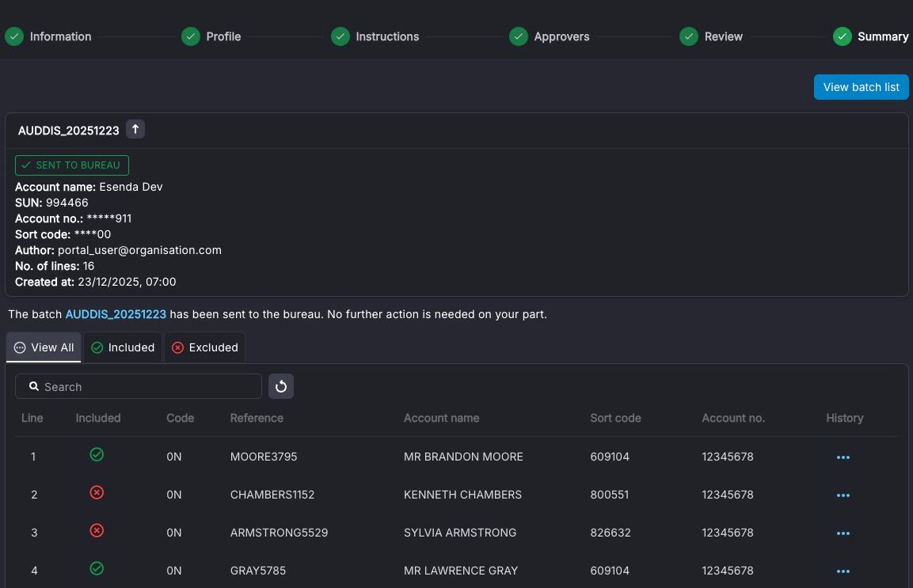
Task: Select the reference CHAMBERS1152
Action: 272,495
